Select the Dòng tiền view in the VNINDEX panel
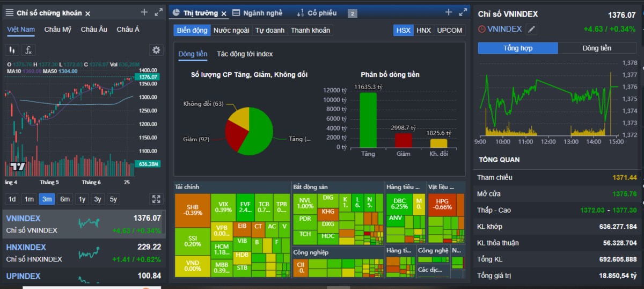This screenshot has height=289, width=644. pos(597,48)
